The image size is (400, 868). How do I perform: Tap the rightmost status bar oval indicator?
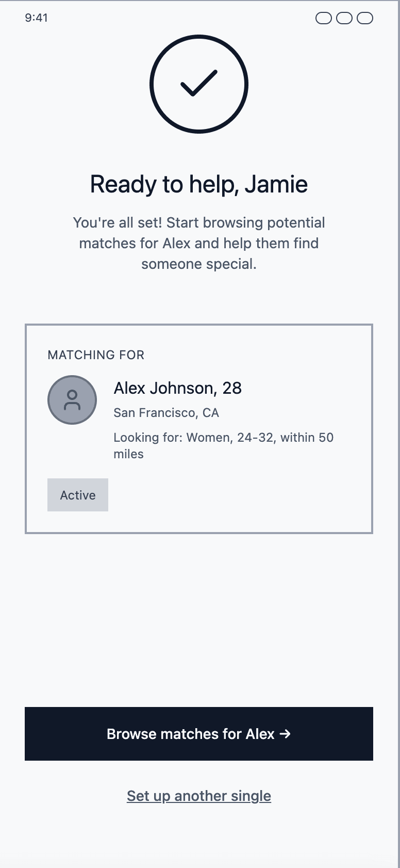365,18
